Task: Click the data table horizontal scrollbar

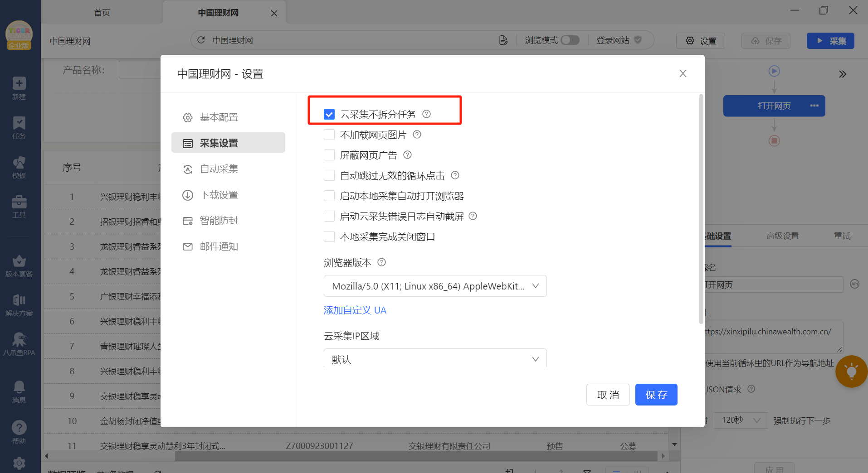Action: click(416, 456)
